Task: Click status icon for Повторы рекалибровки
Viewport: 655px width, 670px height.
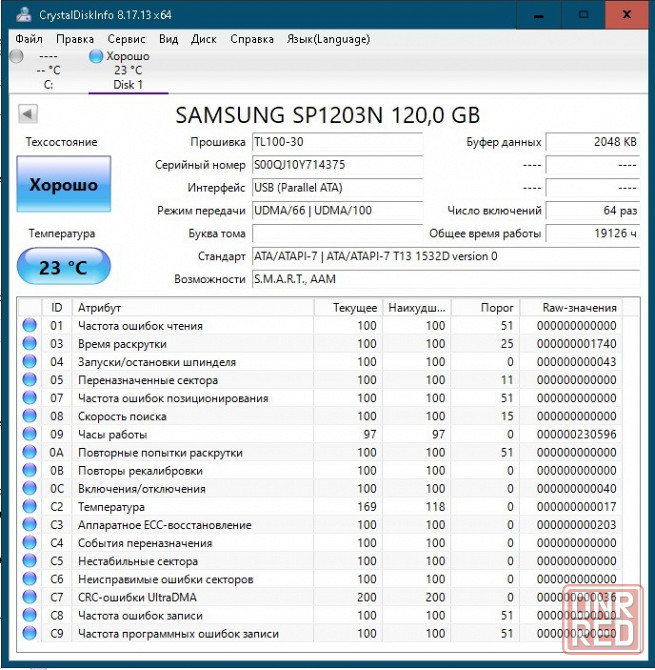Action: pyautogui.click(x=29, y=470)
